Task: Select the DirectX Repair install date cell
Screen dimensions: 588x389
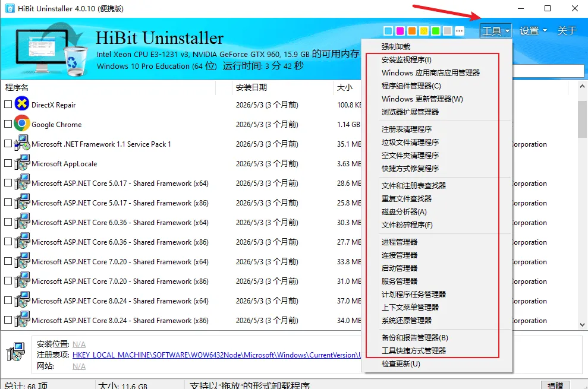Action: tap(267, 105)
